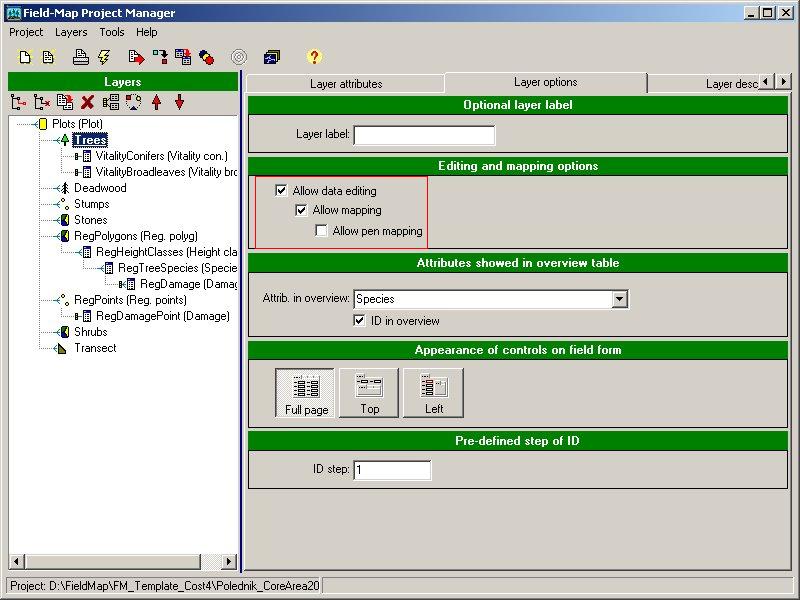800x600 pixels.
Task: Click the yellow question mark help icon
Action: [x=314, y=57]
